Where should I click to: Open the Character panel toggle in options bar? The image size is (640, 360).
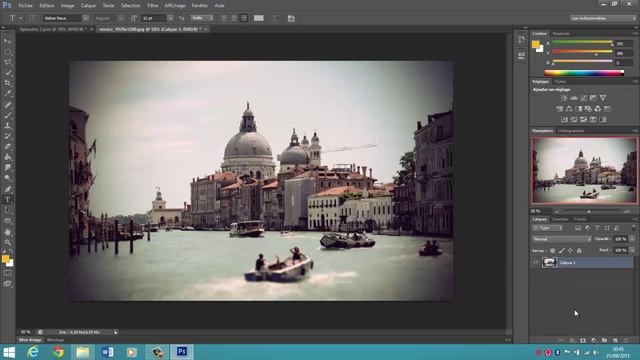pos(291,18)
